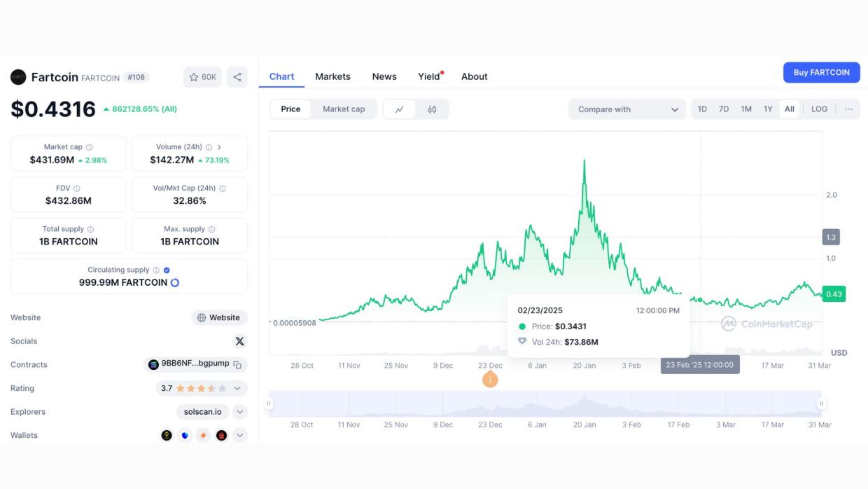Viewport: 868px width, 489px height.
Task: Toggle LOG scale on chart
Action: click(x=819, y=109)
